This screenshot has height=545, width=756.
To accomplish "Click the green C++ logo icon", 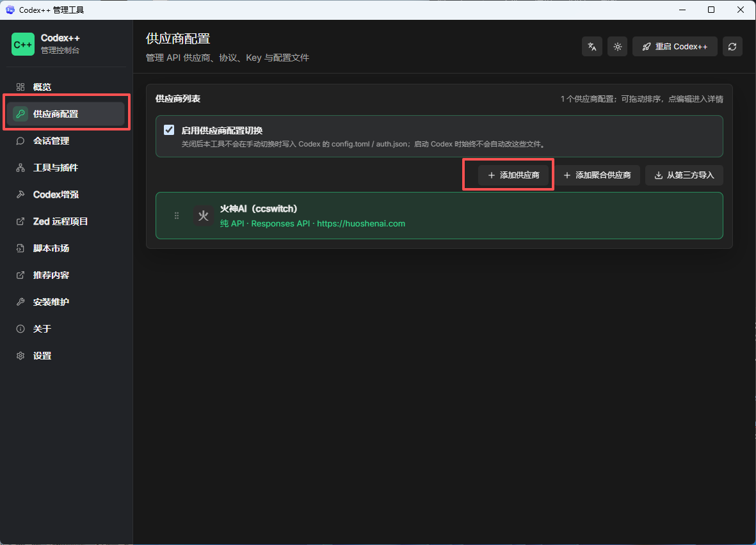I will click(22, 44).
